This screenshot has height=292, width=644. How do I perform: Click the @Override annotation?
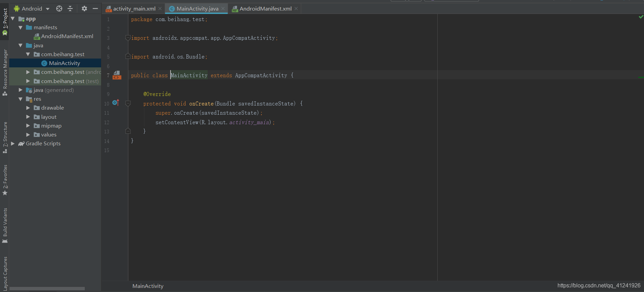(157, 94)
